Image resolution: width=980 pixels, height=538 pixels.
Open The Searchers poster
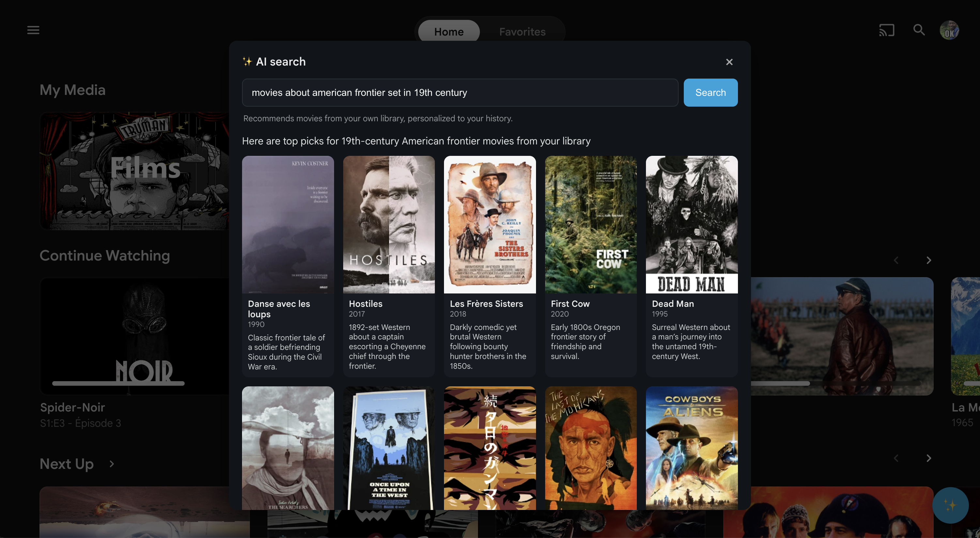click(x=288, y=448)
